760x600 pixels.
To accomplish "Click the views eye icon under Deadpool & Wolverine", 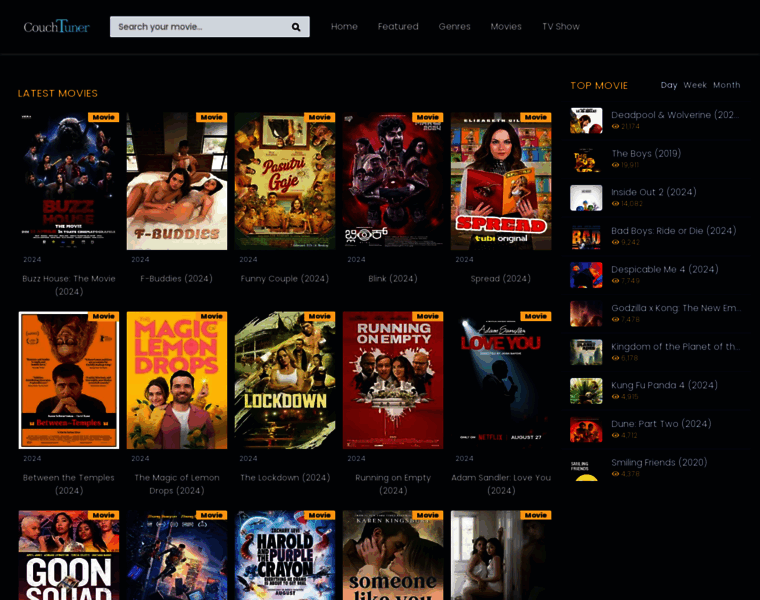I will [x=615, y=126].
